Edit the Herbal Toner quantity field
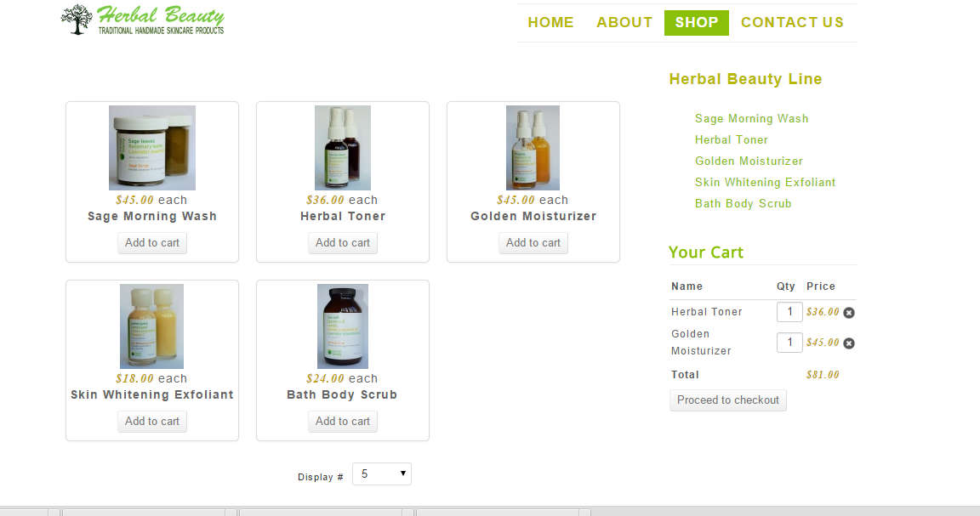980x516 pixels. click(x=789, y=312)
